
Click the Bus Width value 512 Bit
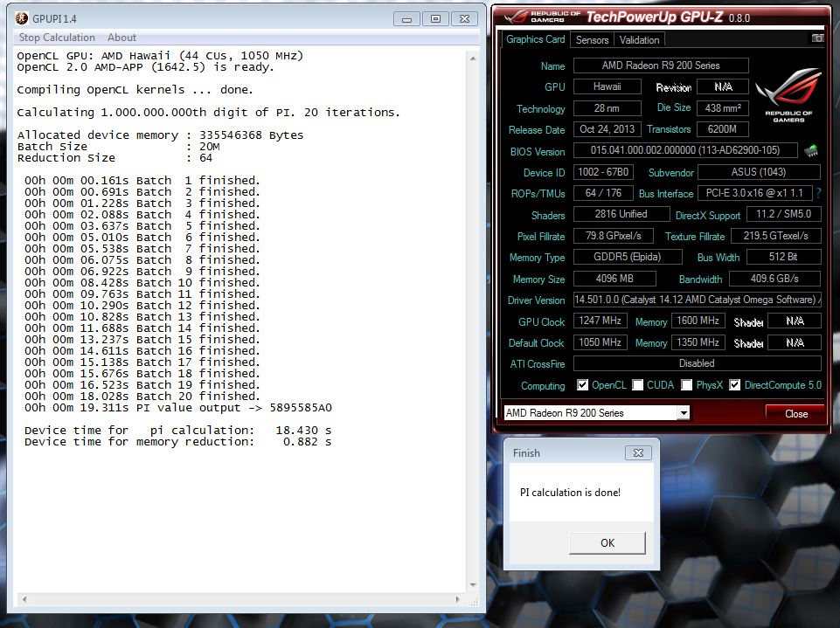(783, 257)
